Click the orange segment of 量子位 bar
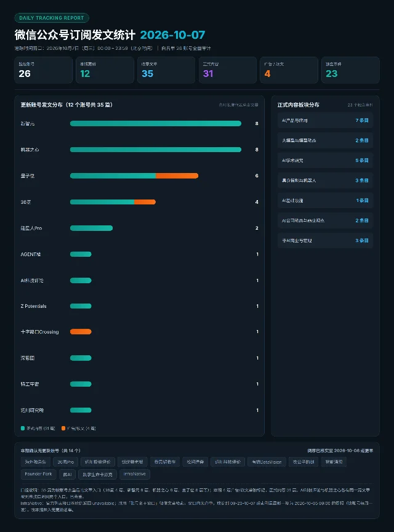 tap(177, 175)
